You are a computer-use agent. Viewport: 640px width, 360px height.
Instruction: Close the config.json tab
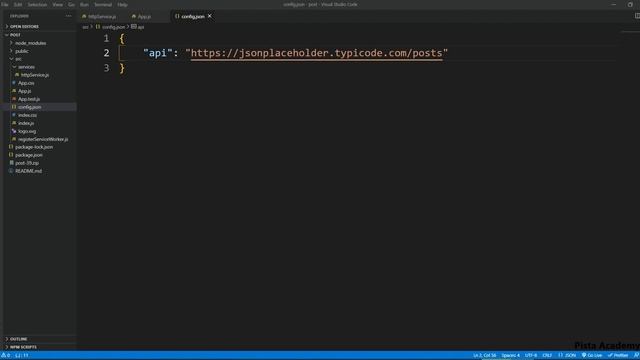pyautogui.click(x=210, y=16)
